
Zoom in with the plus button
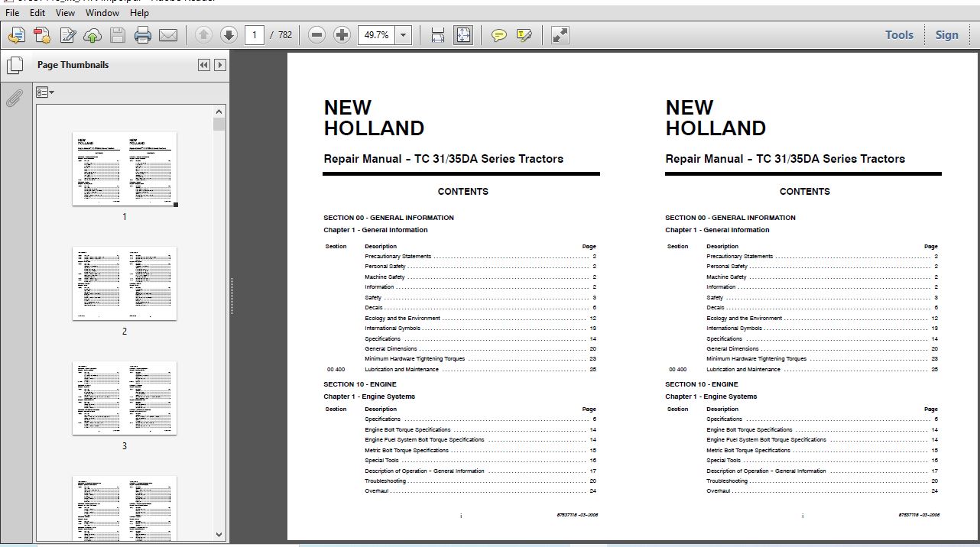(342, 35)
